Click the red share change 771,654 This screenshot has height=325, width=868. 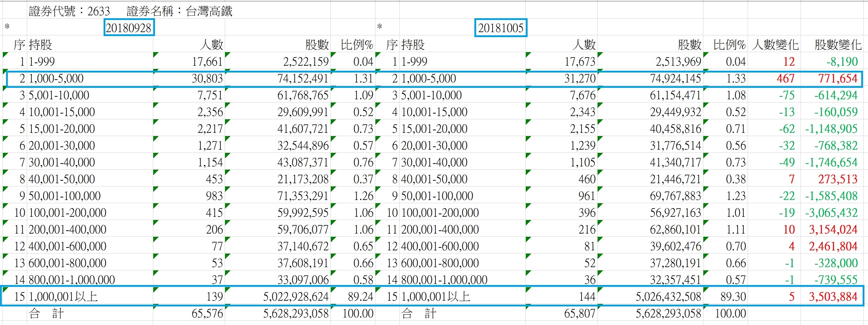838,78
